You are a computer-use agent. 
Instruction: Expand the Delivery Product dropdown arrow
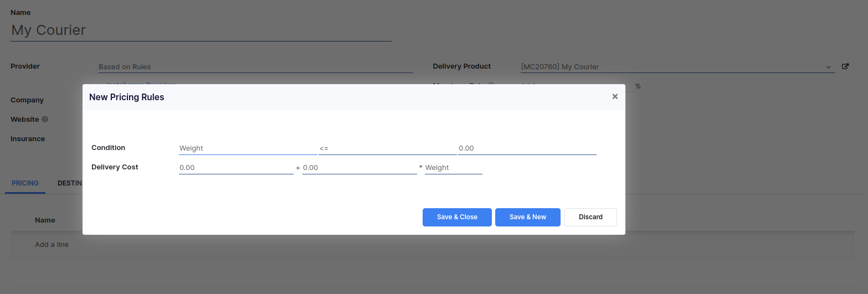coord(829,67)
